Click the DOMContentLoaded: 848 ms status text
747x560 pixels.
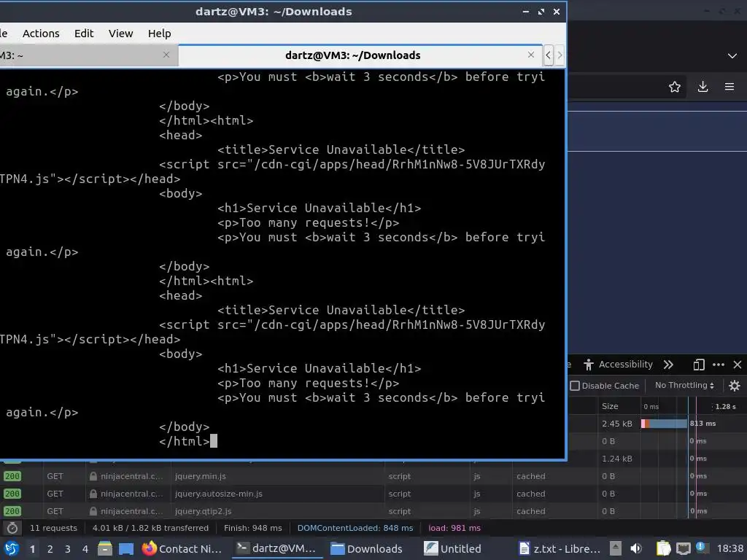[355, 528]
